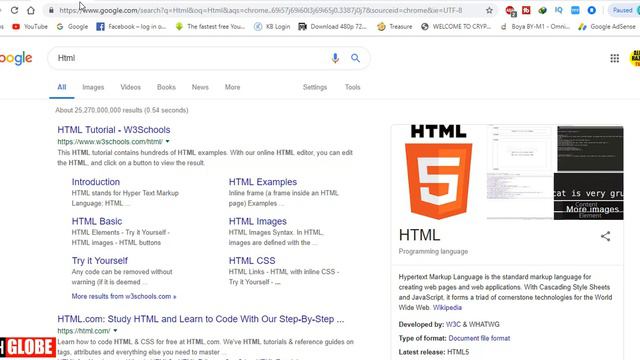Go to the browser home page icon

pos(31,10)
